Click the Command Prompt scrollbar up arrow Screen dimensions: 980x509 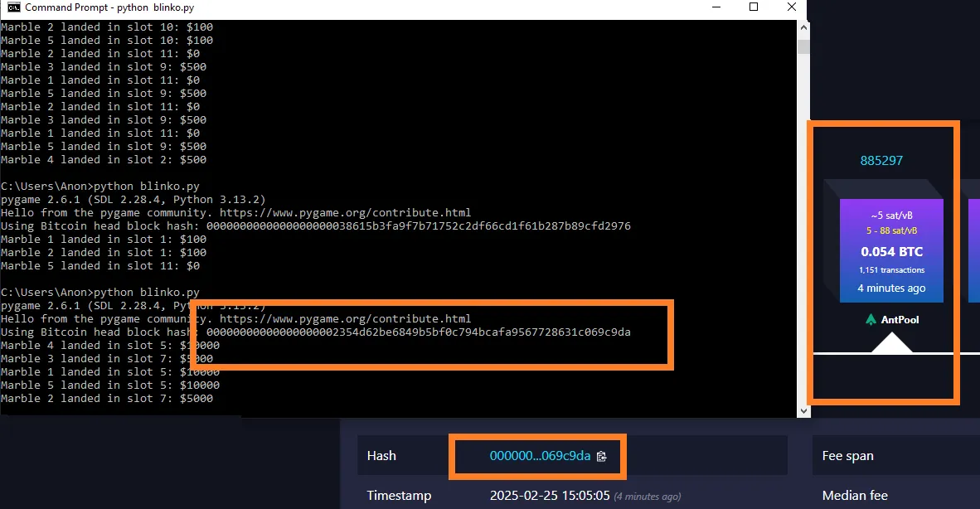click(803, 27)
